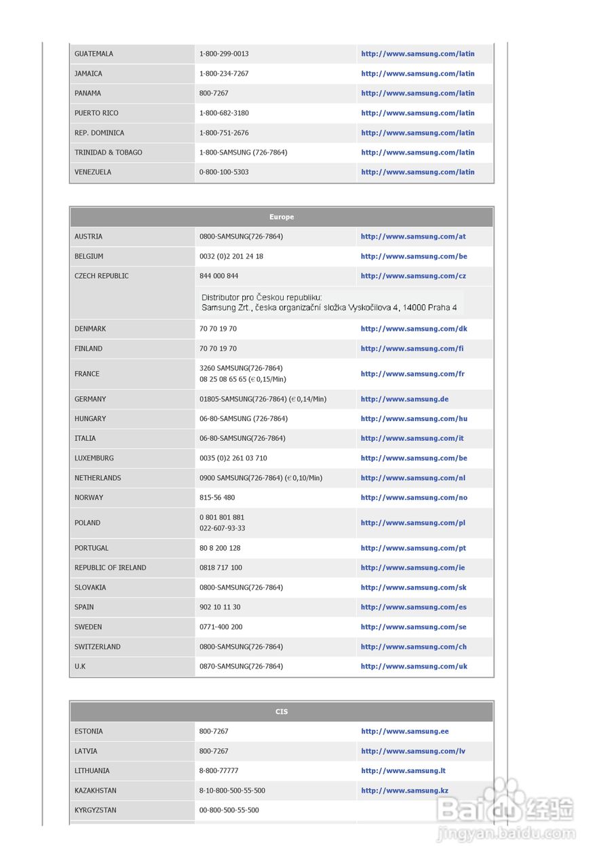Select Norway number 815-56 480
Viewport: 614px width, 868px height.
(217, 498)
